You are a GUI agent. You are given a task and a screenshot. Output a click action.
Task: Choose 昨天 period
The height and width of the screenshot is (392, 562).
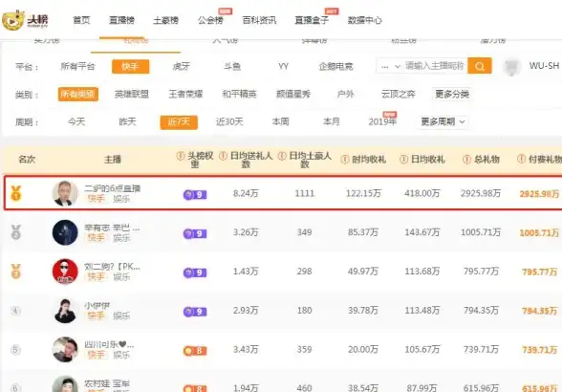pyautogui.click(x=128, y=122)
